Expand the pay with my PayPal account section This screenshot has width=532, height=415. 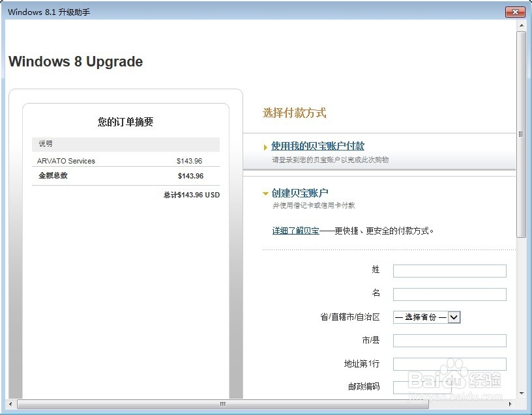(x=265, y=147)
